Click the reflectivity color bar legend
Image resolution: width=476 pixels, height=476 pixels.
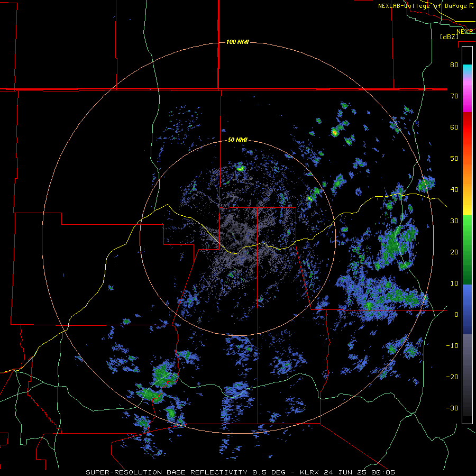467,235
